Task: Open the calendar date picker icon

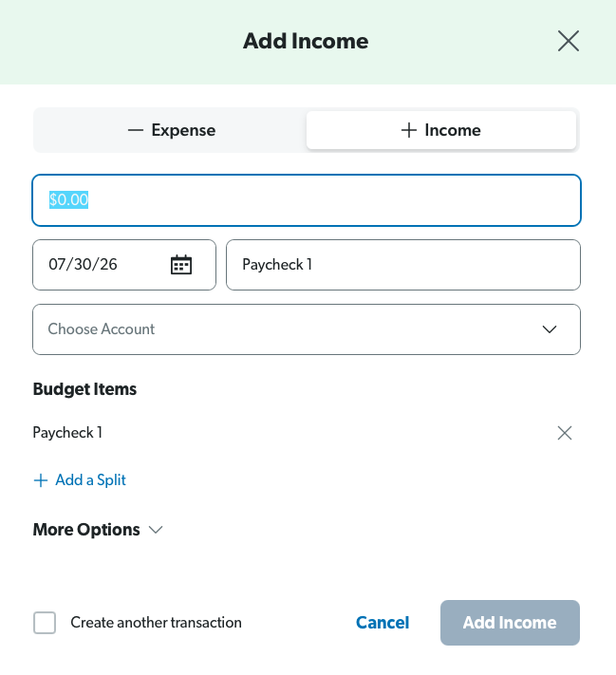Action: click(x=181, y=264)
